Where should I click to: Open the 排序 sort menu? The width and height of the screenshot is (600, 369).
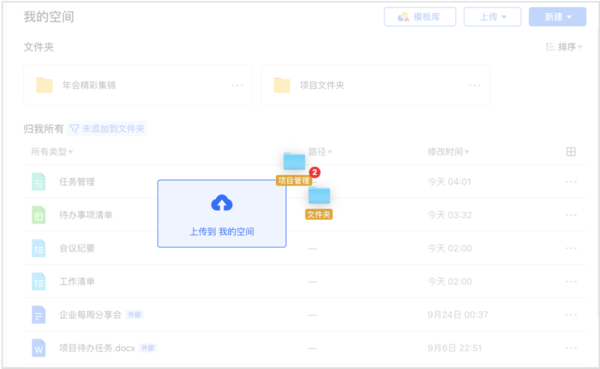click(564, 47)
